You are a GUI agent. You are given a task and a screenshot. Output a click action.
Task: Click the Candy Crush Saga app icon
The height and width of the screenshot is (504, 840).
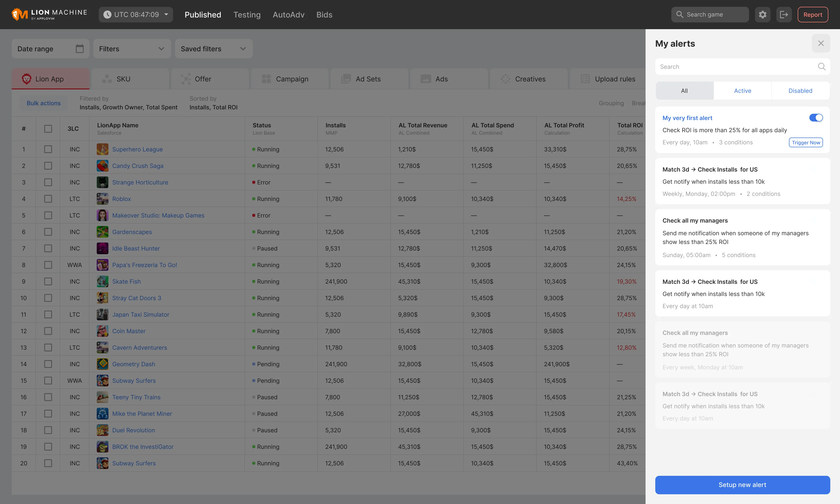coord(102,166)
